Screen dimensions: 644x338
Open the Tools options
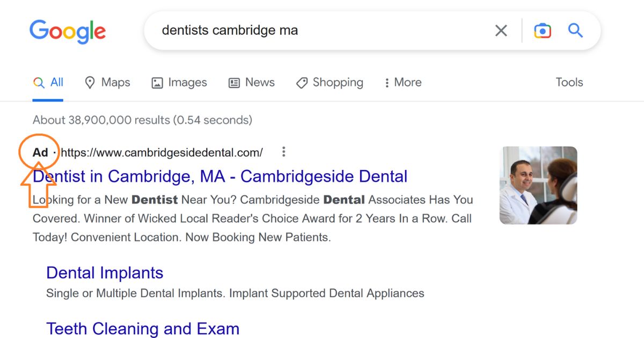point(569,83)
